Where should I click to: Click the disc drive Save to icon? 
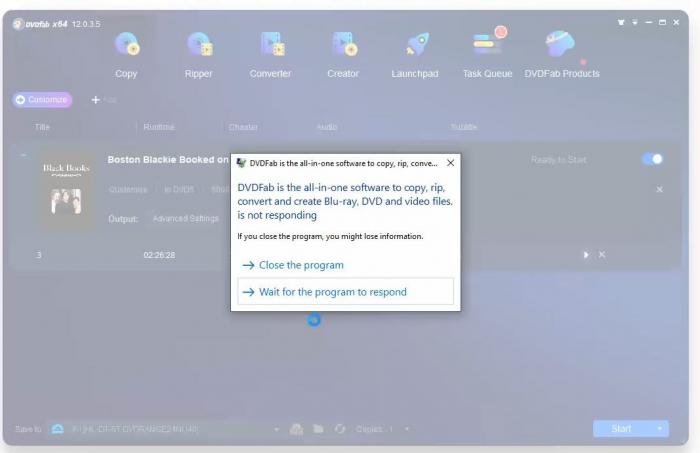pos(58,429)
